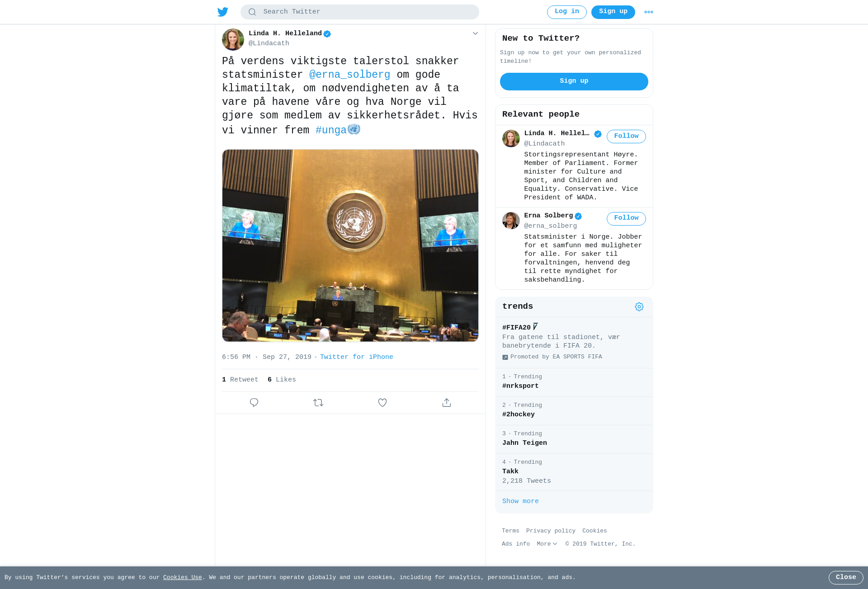Open trends settings gear icon

[639, 306]
